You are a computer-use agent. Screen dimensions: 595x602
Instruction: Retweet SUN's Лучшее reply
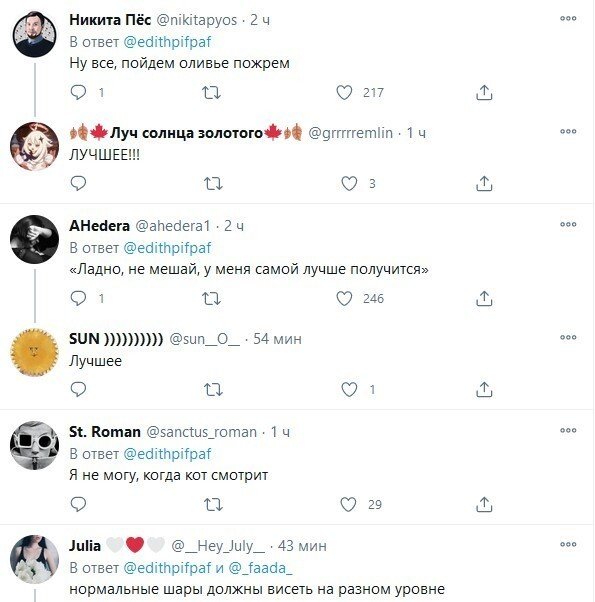[213, 389]
